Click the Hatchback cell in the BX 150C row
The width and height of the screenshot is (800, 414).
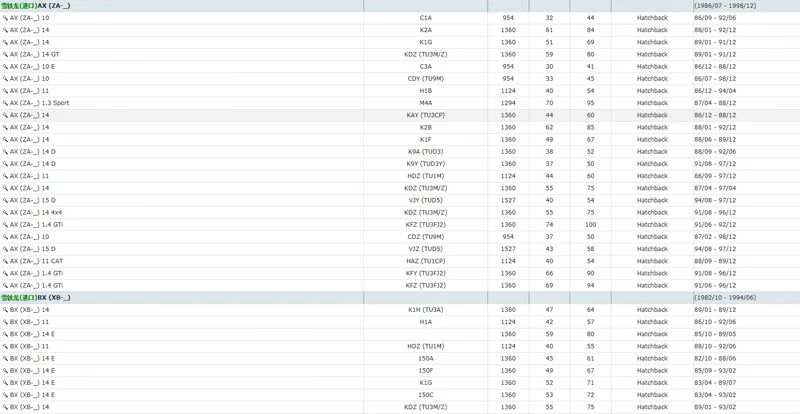click(x=652, y=395)
